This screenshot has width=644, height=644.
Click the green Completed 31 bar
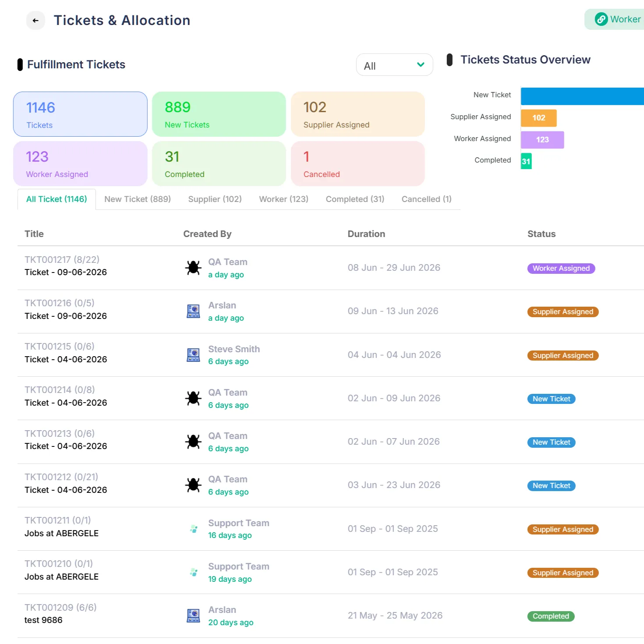point(526,161)
